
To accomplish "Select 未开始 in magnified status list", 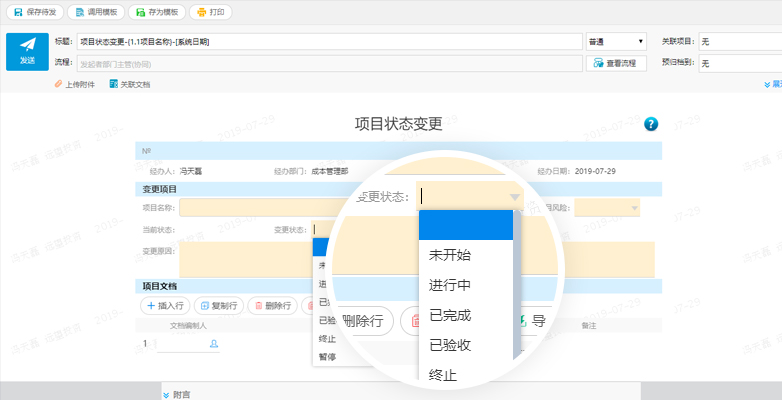I will pyautogui.click(x=450, y=255).
